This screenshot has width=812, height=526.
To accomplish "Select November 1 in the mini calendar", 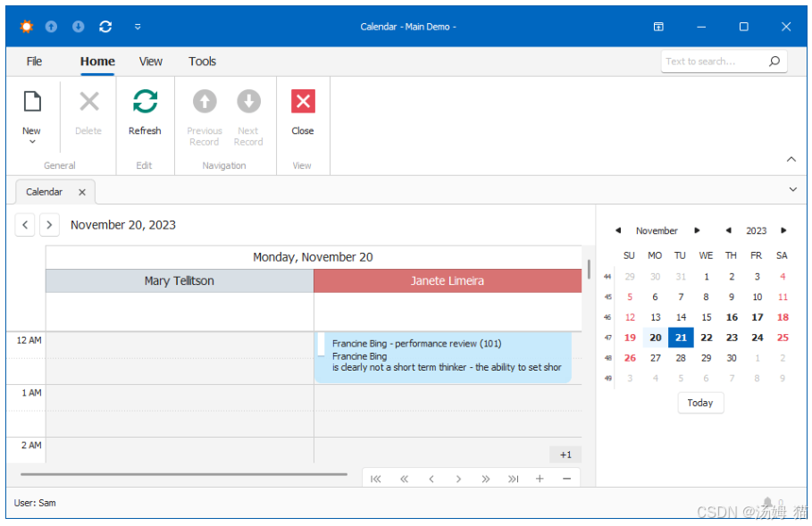I will click(x=707, y=277).
